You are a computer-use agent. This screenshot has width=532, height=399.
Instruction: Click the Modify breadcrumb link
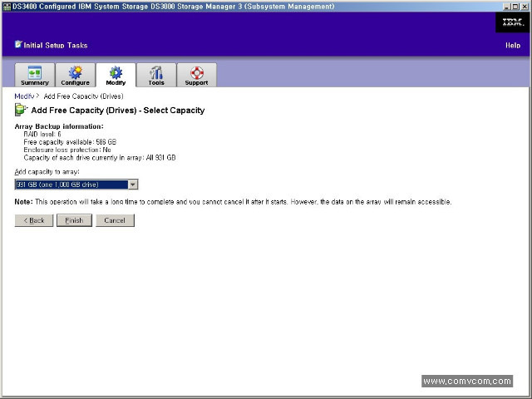click(24, 96)
